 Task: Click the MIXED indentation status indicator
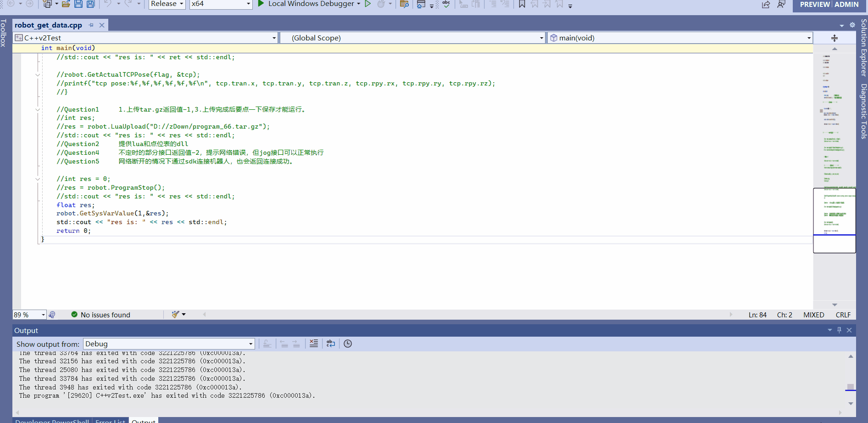813,315
